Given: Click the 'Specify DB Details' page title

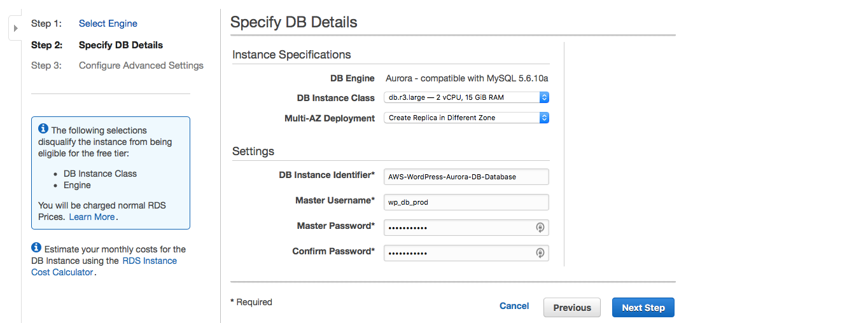Looking at the screenshot, I should pyautogui.click(x=294, y=22).
